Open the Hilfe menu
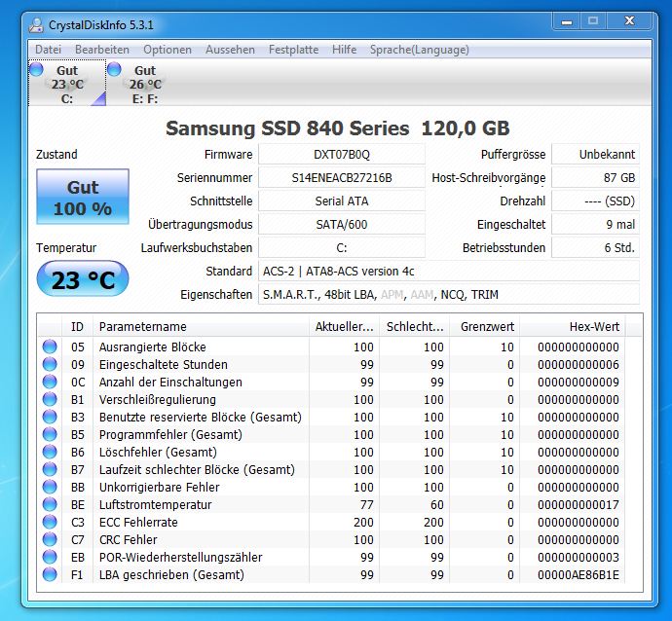Image resolution: width=672 pixels, height=621 pixels. coord(344,50)
